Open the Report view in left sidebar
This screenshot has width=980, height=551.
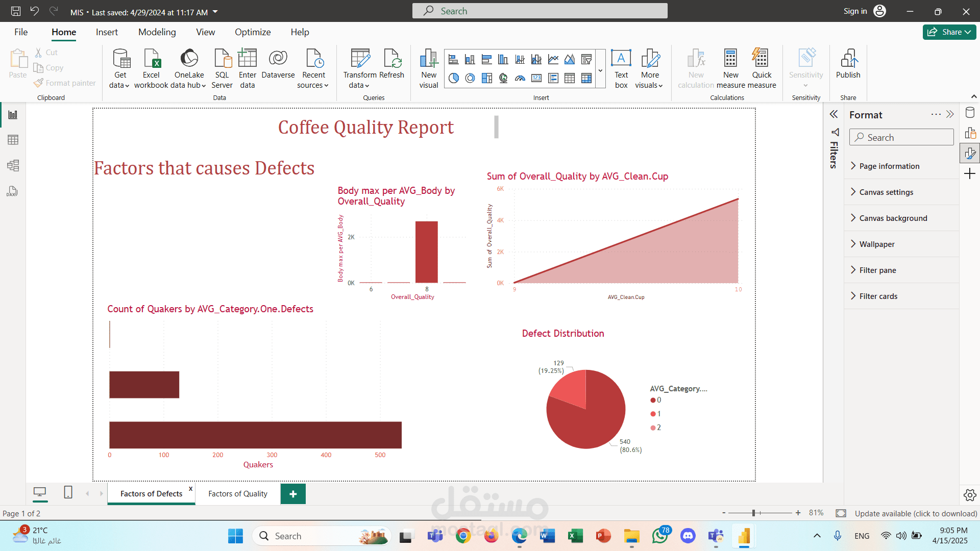pos(13,114)
